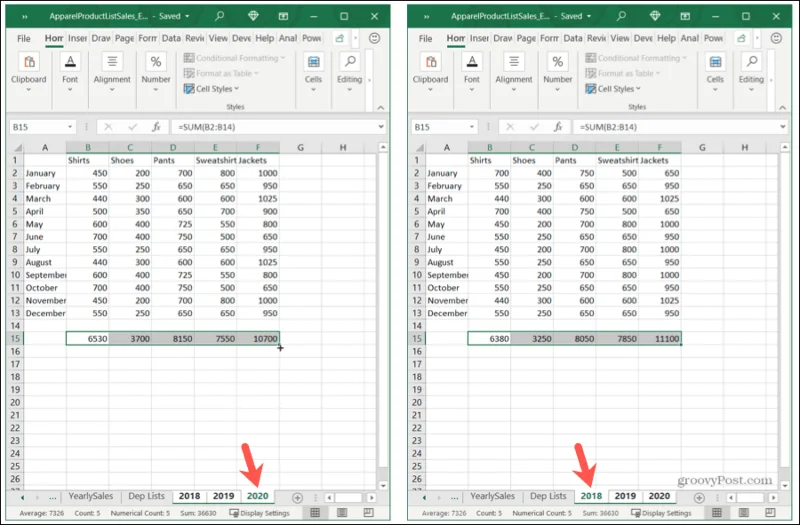Select Dep Lists sheet tab in left window
The height and width of the screenshot is (525, 800).
coord(146,496)
